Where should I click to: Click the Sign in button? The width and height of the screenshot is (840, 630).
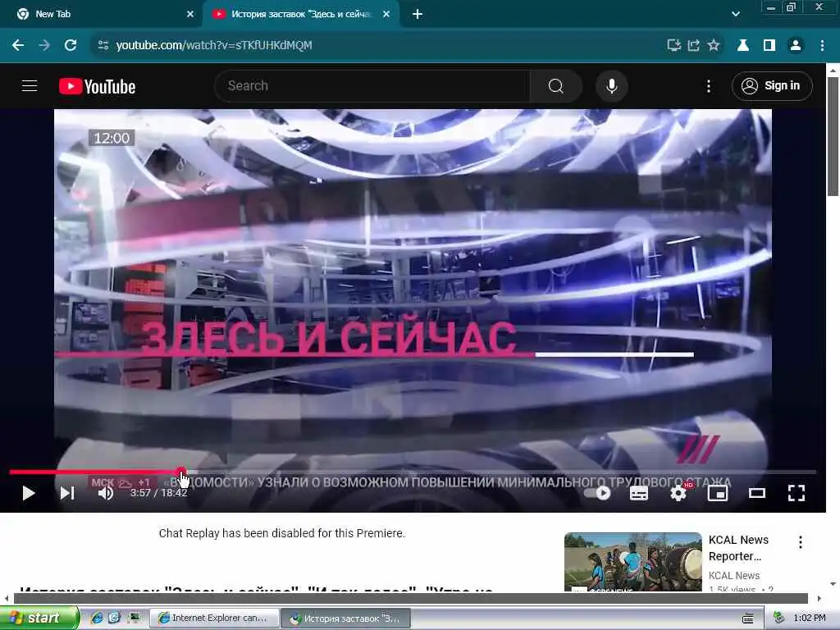[771, 85]
